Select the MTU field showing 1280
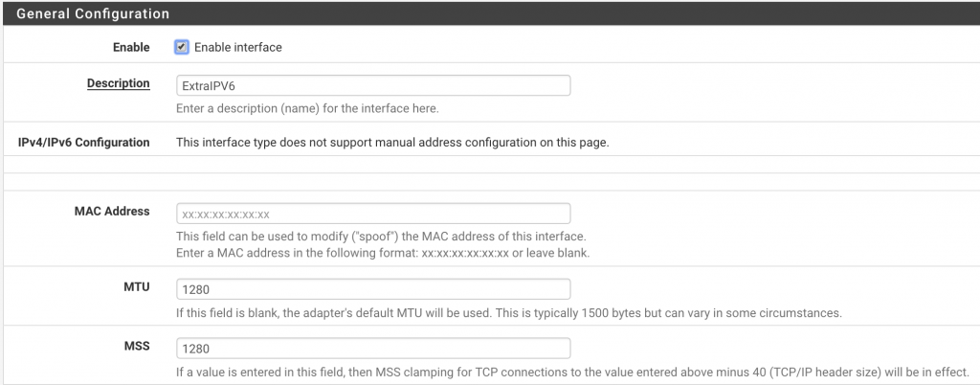This screenshot has height=385, width=980. point(373,289)
